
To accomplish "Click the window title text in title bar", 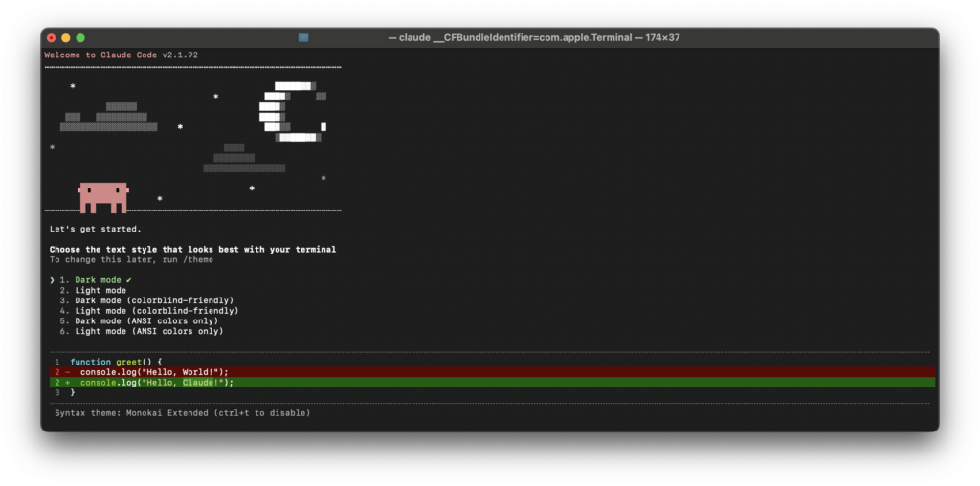I will (533, 37).
